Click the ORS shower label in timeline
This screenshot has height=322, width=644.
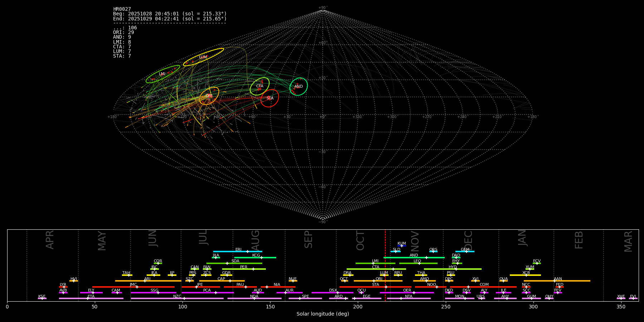tap(433, 250)
